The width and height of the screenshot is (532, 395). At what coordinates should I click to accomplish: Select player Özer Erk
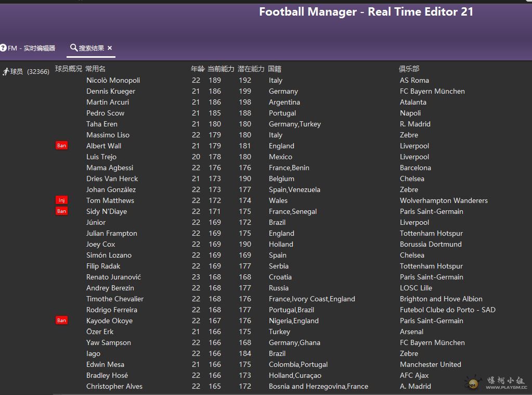[x=100, y=332]
